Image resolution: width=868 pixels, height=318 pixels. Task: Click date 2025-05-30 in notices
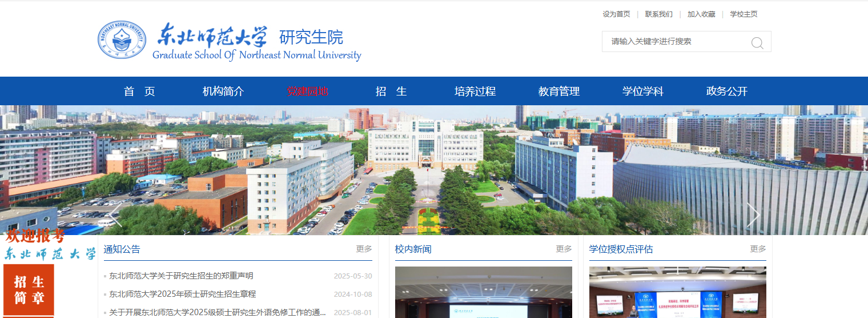(353, 276)
